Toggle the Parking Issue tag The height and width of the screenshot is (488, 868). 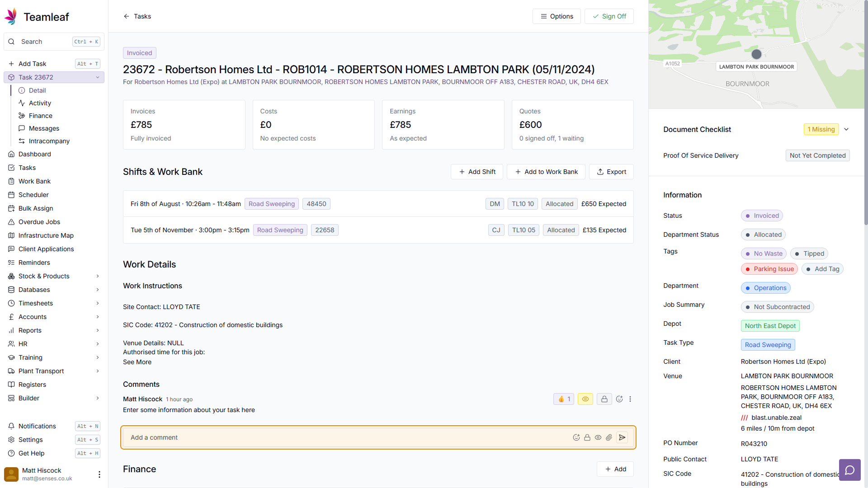(769, 269)
